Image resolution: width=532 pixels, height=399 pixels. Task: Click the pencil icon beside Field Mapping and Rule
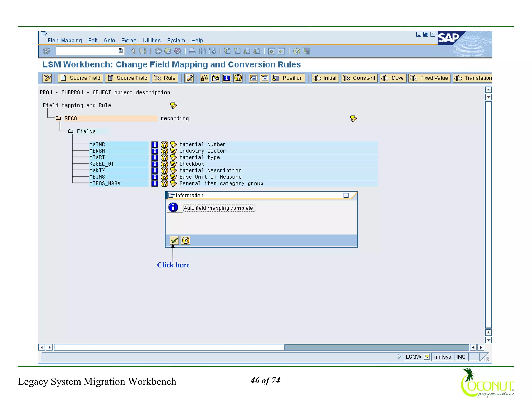(174, 105)
